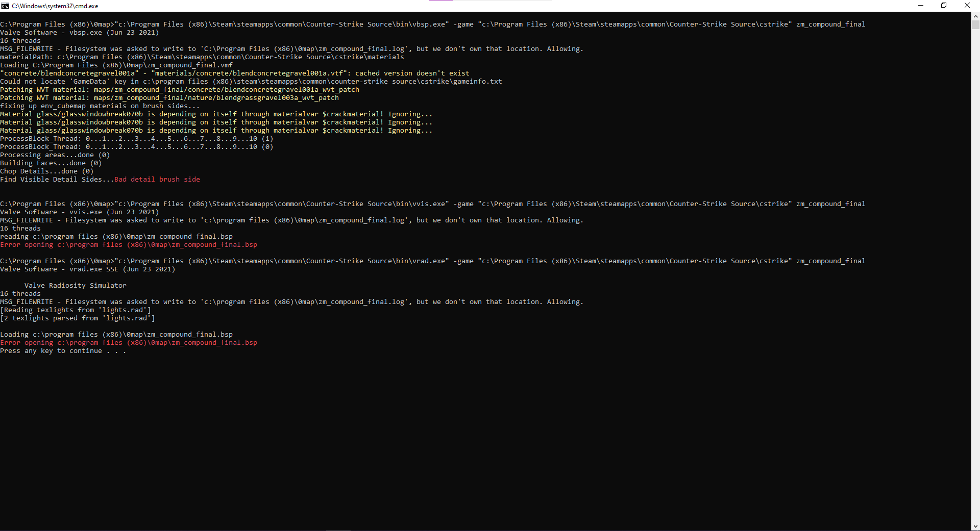The width and height of the screenshot is (980, 531).
Task: Click the 'Could not locate GameData key' line
Action: click(x=251, y=82)
